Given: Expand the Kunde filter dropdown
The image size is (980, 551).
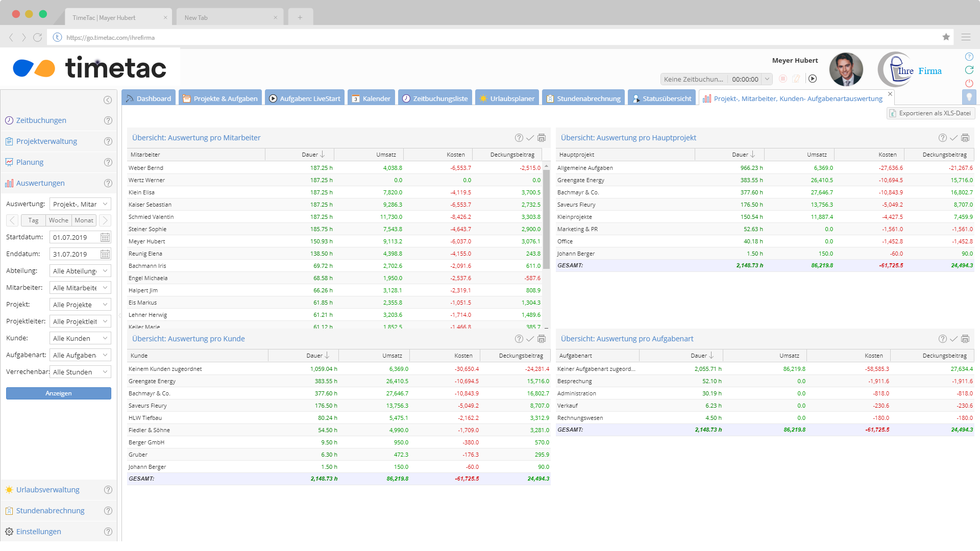Looking at the screenshot, I should pos(80,338).
